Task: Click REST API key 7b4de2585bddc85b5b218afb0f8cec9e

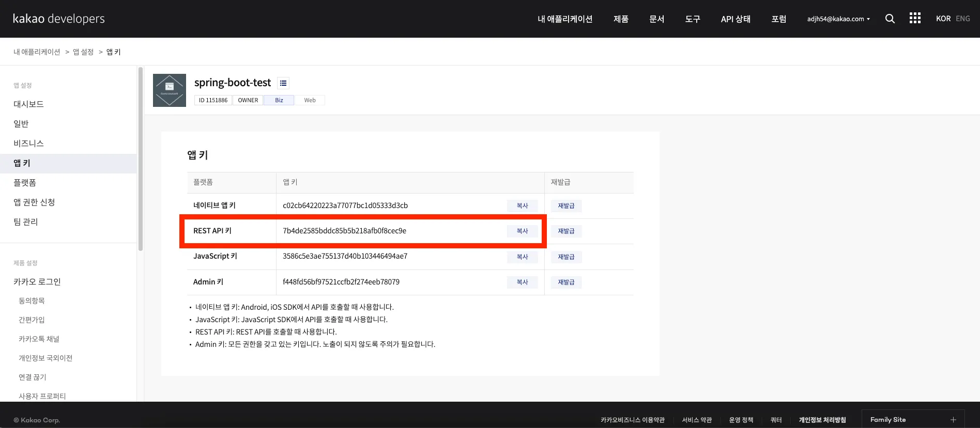Action: coord(344,231)
